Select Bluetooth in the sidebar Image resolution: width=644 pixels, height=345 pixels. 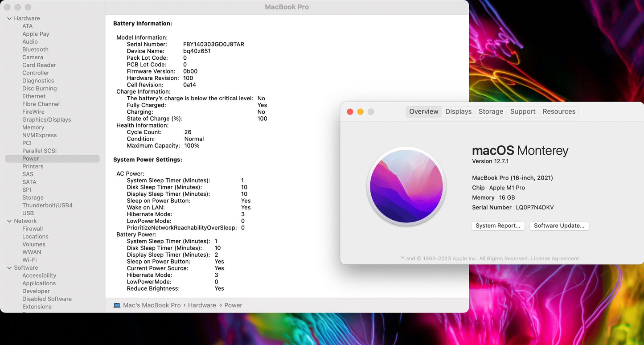pyautogui.click(x=35, y=49)
